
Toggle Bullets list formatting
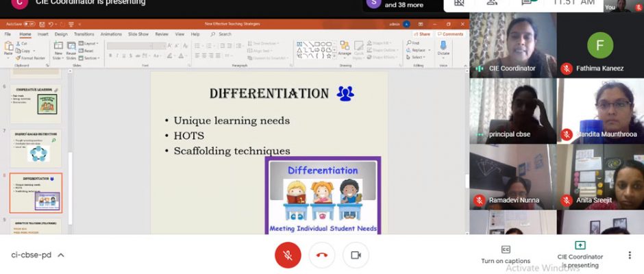pos(198,46)
